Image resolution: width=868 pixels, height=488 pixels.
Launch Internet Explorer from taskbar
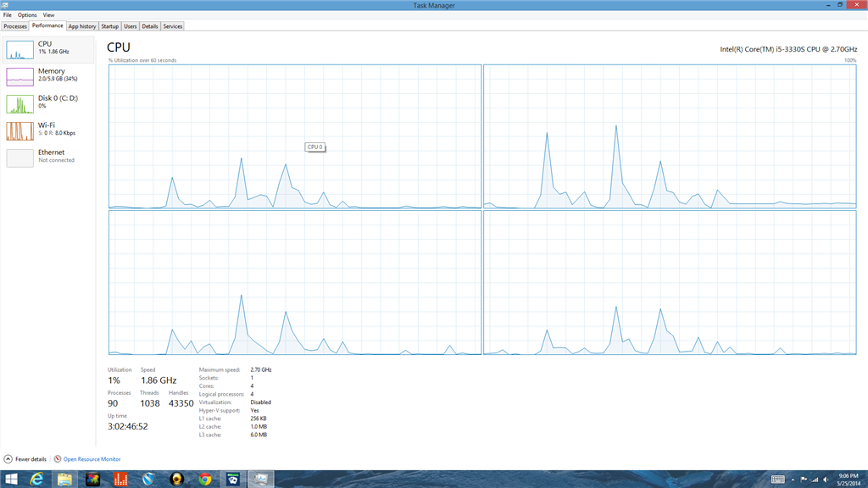click(x=36, y=480)
